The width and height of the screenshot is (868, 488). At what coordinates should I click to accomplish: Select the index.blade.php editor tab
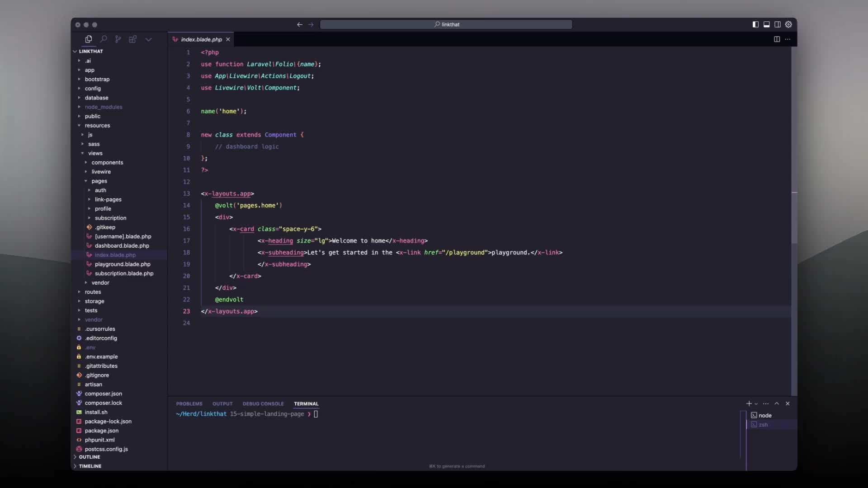tap(201, 39)
